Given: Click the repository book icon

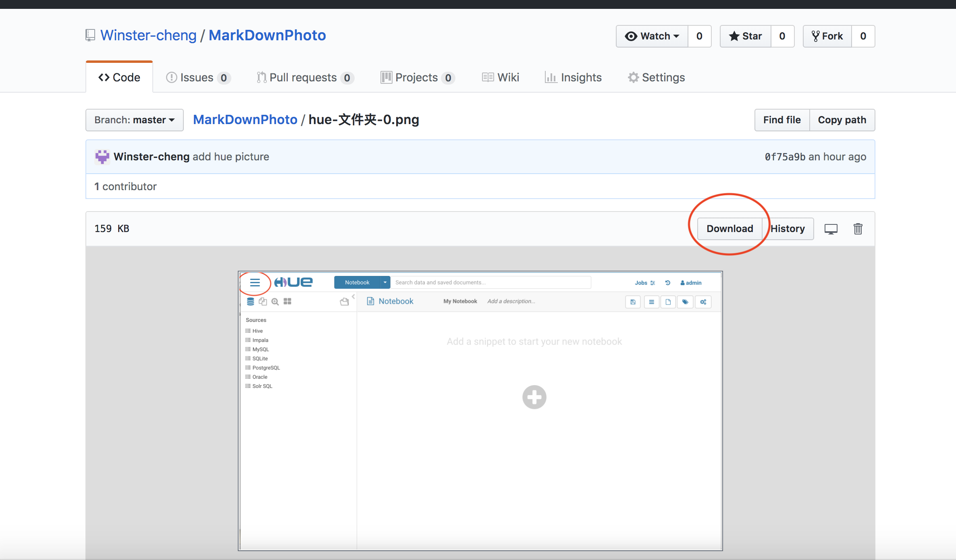Looking at the screenshot, I should click(x=90, y=35).
